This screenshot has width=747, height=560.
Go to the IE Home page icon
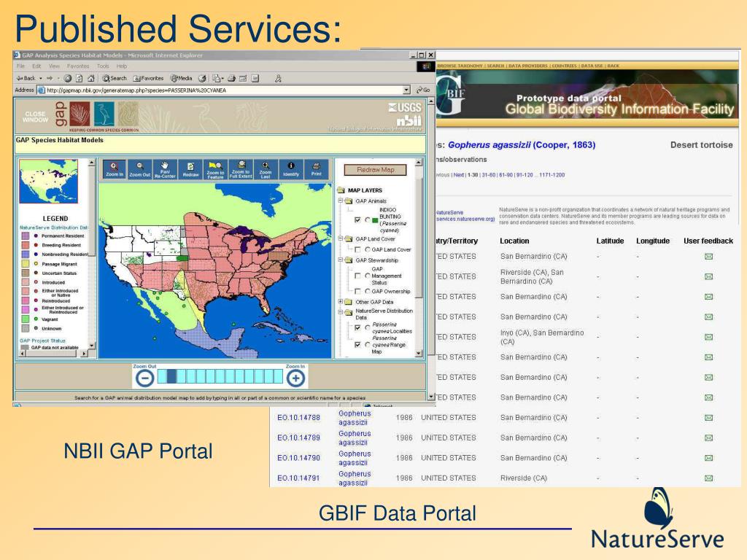point(90,78)
